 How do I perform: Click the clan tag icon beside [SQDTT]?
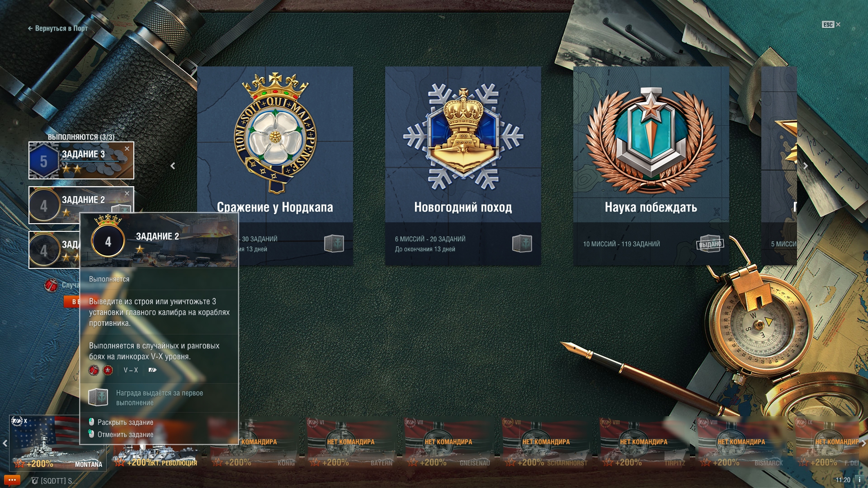tap(35, 481)
